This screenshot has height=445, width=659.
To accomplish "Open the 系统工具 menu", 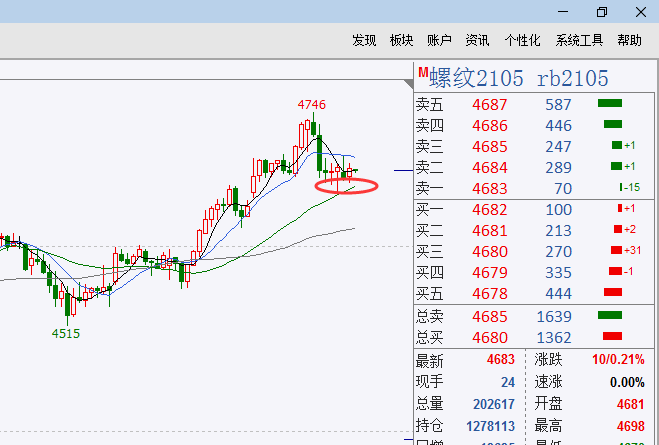I will click(580, 40).
